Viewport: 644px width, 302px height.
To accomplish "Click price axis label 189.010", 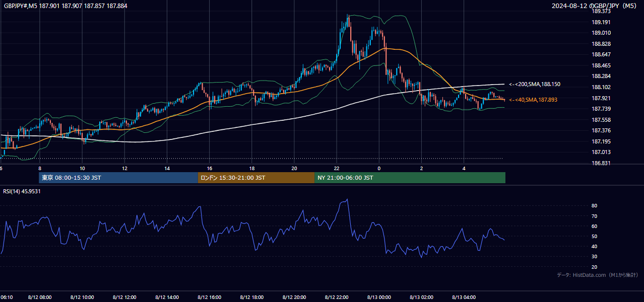I will point(601,33).
